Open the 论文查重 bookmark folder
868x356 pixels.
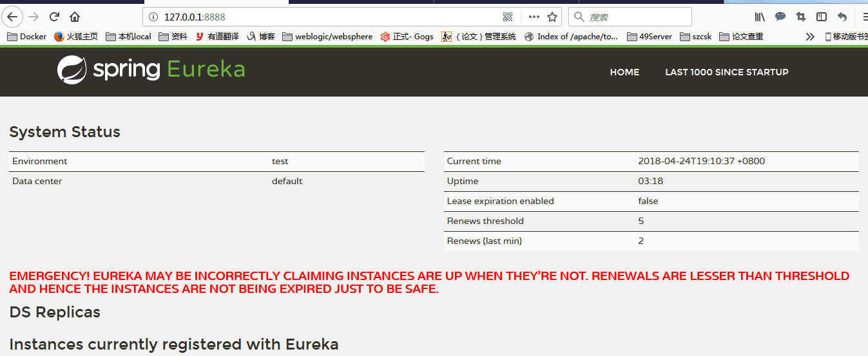pos(741,37)
